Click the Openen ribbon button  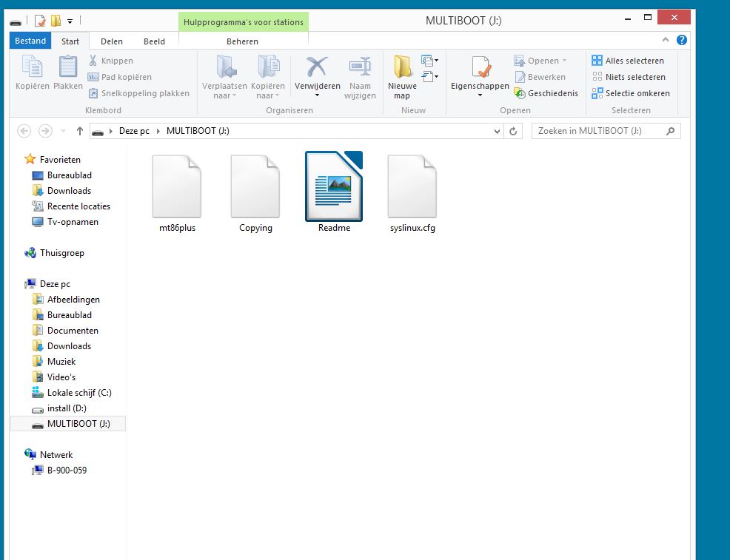(540, 61)
